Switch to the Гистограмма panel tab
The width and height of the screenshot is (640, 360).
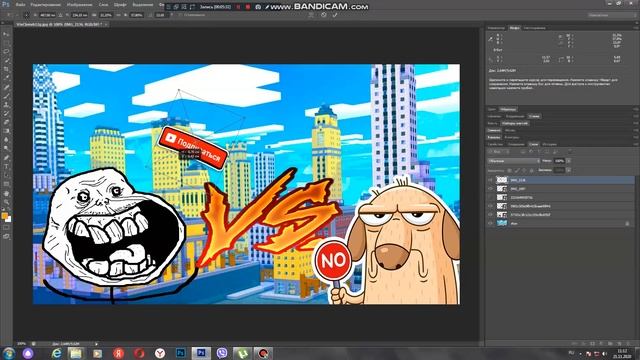point(535,28)
